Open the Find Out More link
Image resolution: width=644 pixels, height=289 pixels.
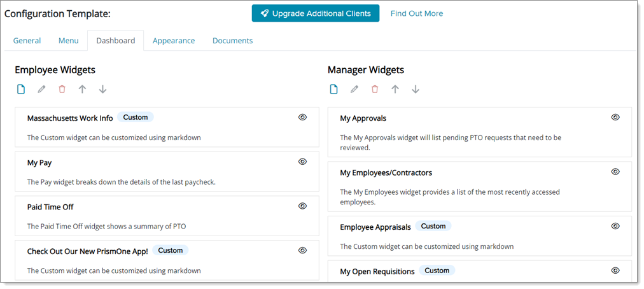417,13
